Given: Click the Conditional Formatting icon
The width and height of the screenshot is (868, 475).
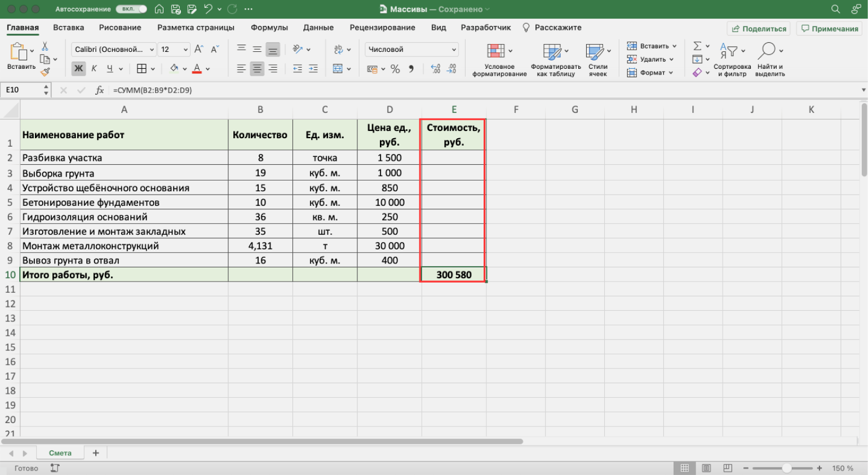Looking at the screenshot, I should click(x=496, y=51).
